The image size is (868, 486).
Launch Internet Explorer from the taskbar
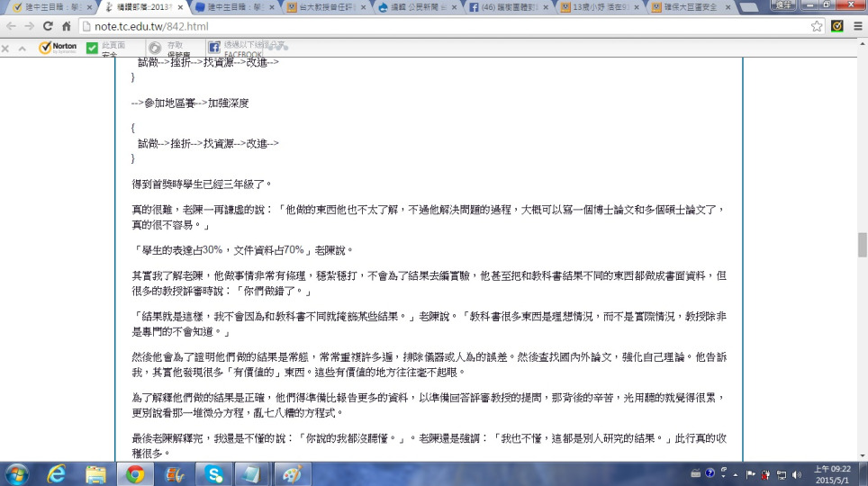click(x=57, y=473)
